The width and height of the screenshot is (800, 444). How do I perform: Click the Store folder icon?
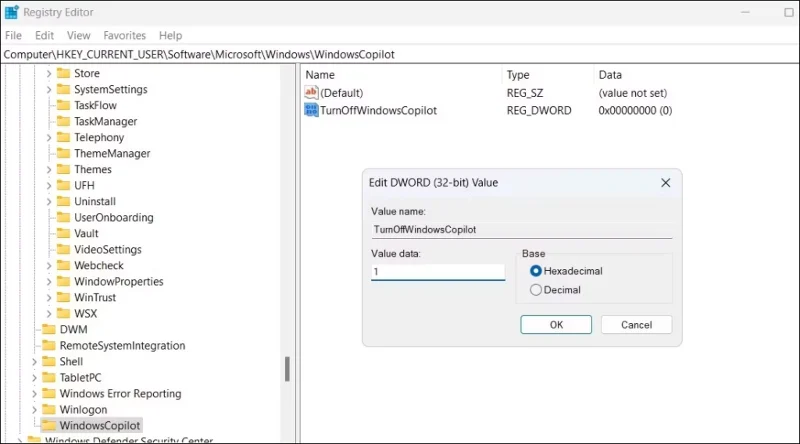click(63, 73)
